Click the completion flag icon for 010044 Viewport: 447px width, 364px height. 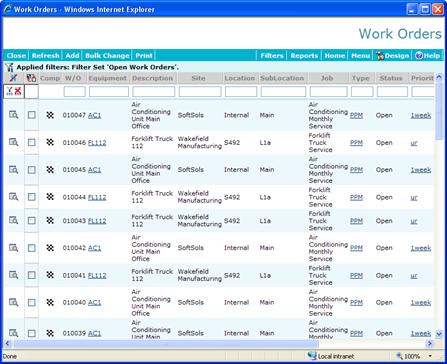(50, 197)
